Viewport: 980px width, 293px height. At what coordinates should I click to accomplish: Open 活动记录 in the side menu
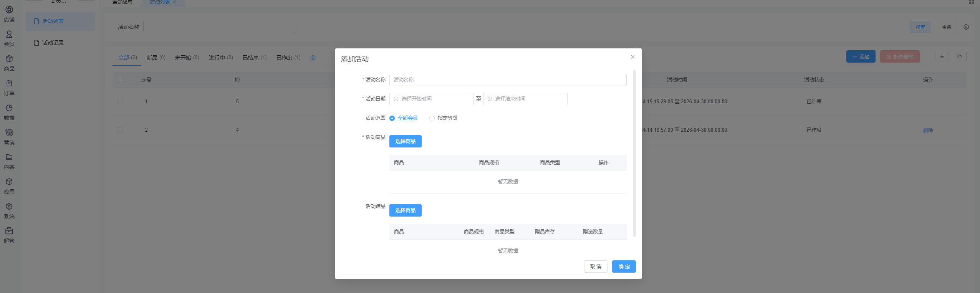tap(60, 43)
